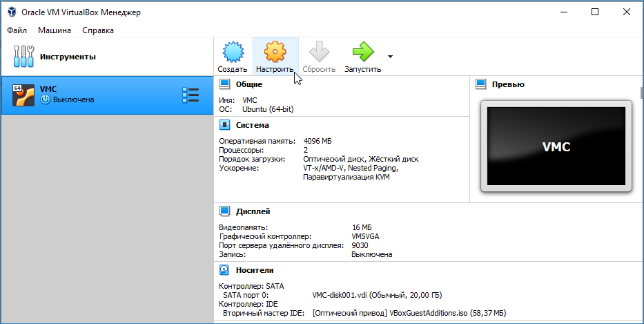Open VMC machine tools list menu icon
The image size is (644, 324).
[x=190, y=95]
